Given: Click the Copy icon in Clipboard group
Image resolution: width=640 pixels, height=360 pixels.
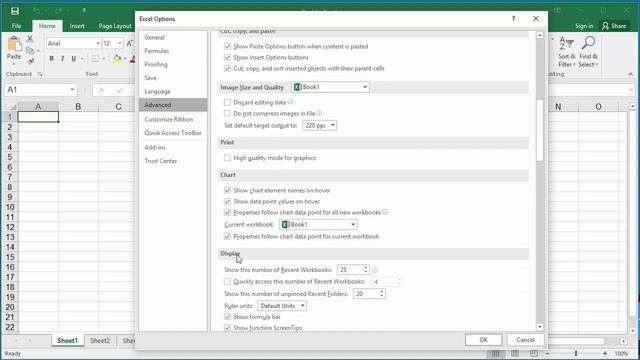Looking at the screenshot, I should (30, 50).
